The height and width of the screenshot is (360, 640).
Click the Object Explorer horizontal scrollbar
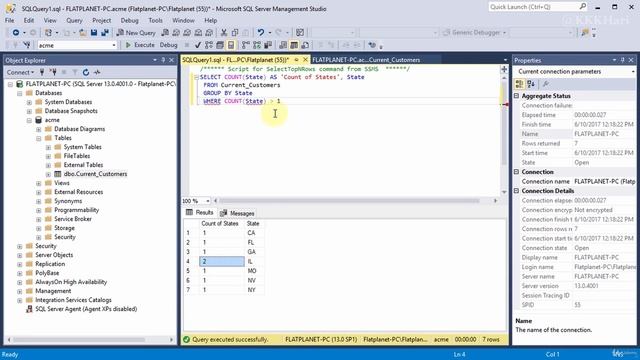(x=79, y=340)
